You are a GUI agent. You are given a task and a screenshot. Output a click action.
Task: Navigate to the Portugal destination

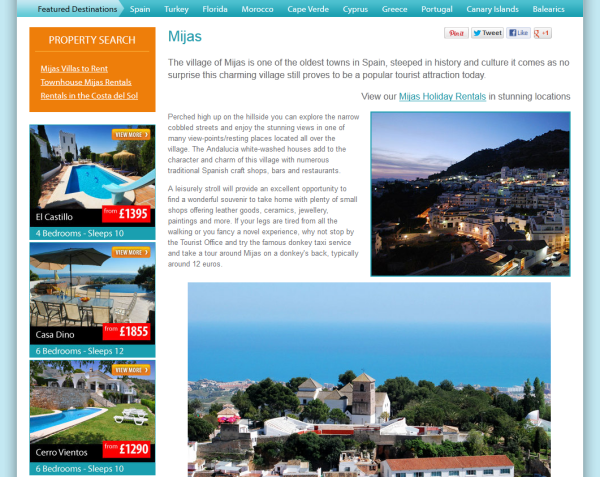tap(437, 9)
